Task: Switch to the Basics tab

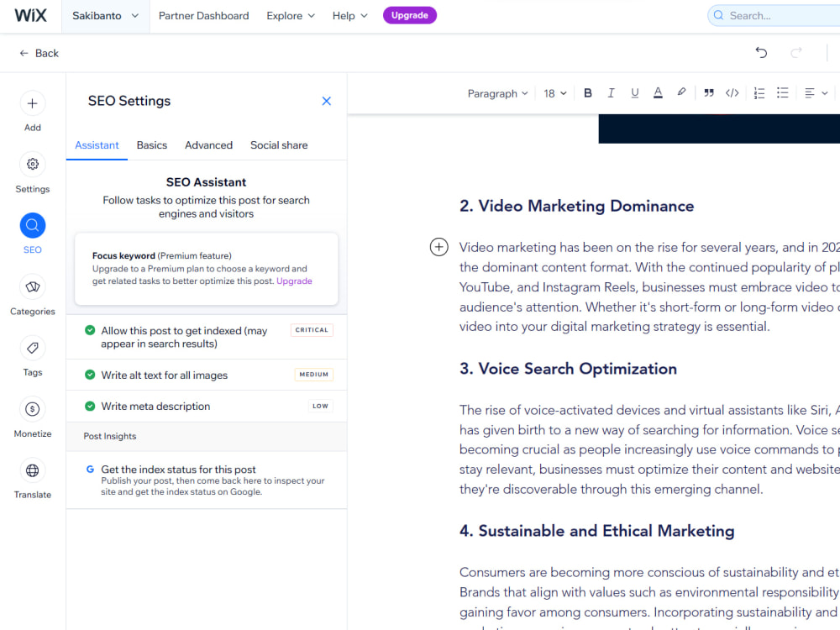Action: [x=151, y=145]
